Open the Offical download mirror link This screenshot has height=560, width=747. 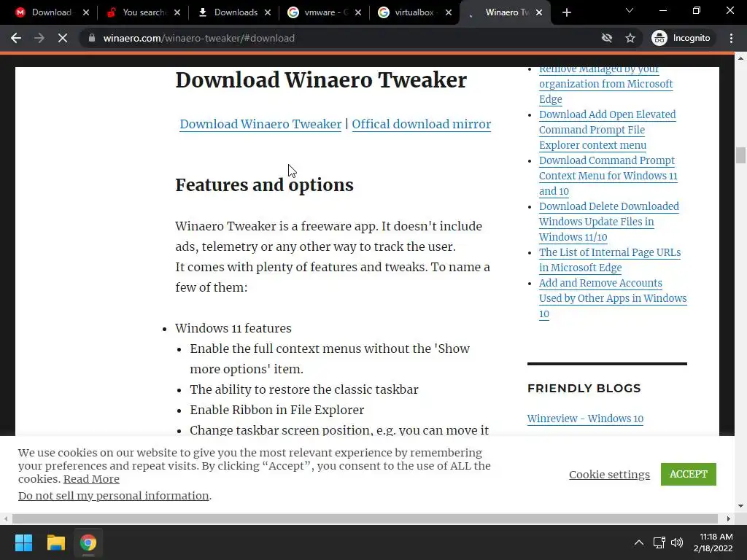click(421, 124)
